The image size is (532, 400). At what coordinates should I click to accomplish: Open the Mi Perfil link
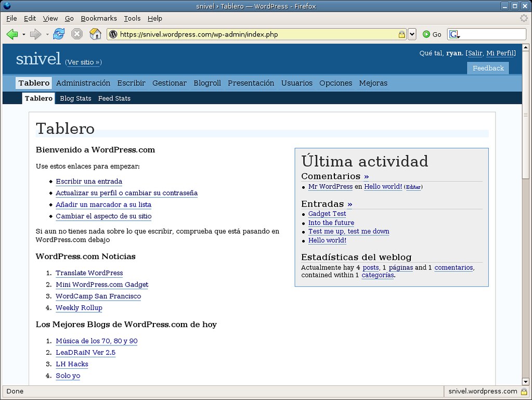pyautogui.click(x=500, y=53)
